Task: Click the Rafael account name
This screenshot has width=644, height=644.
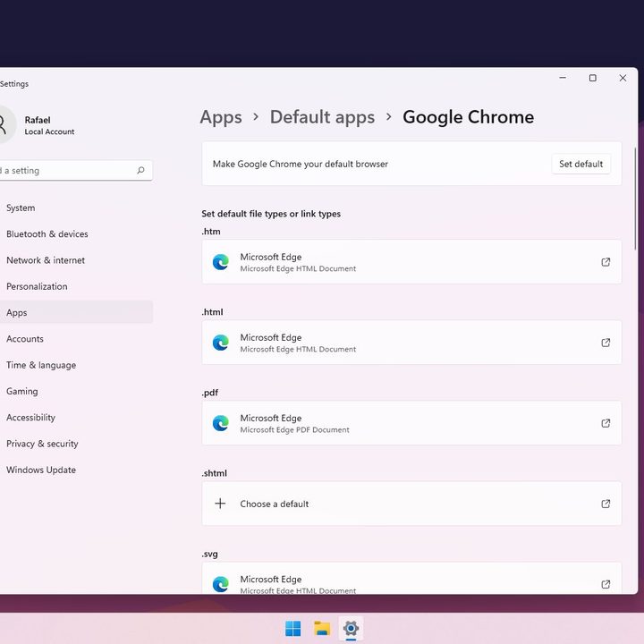Action: pos(38,120)
